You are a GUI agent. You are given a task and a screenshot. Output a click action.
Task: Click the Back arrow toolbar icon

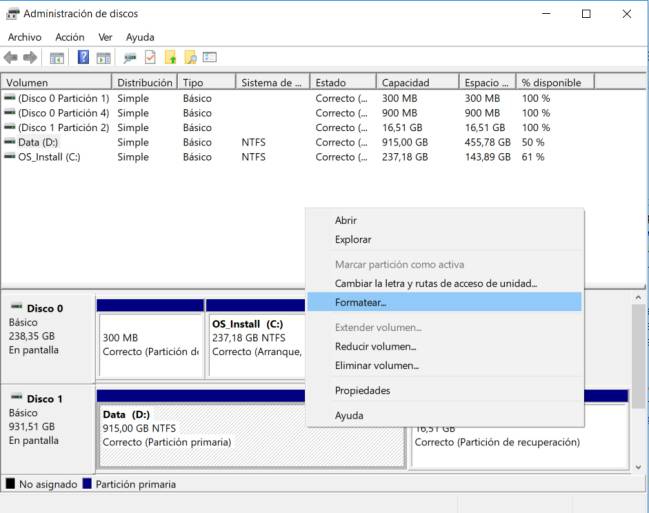click(11, 58)
